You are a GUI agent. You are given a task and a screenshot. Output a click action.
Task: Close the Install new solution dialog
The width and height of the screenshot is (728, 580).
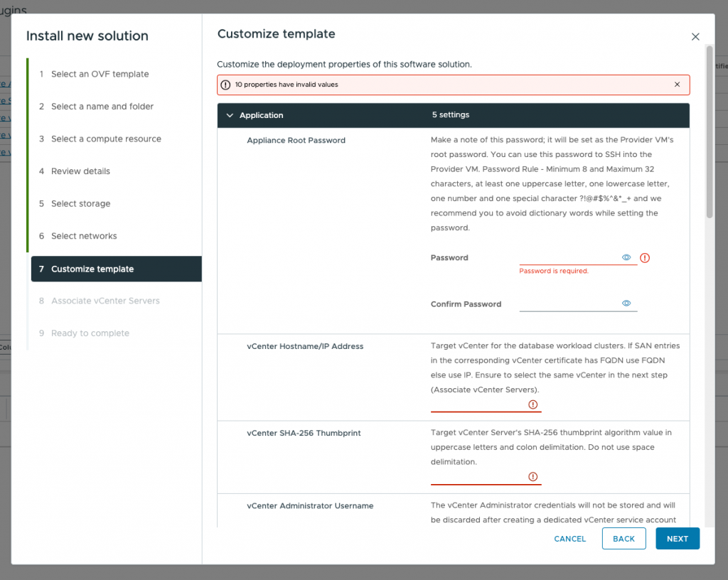click(695, 37)
